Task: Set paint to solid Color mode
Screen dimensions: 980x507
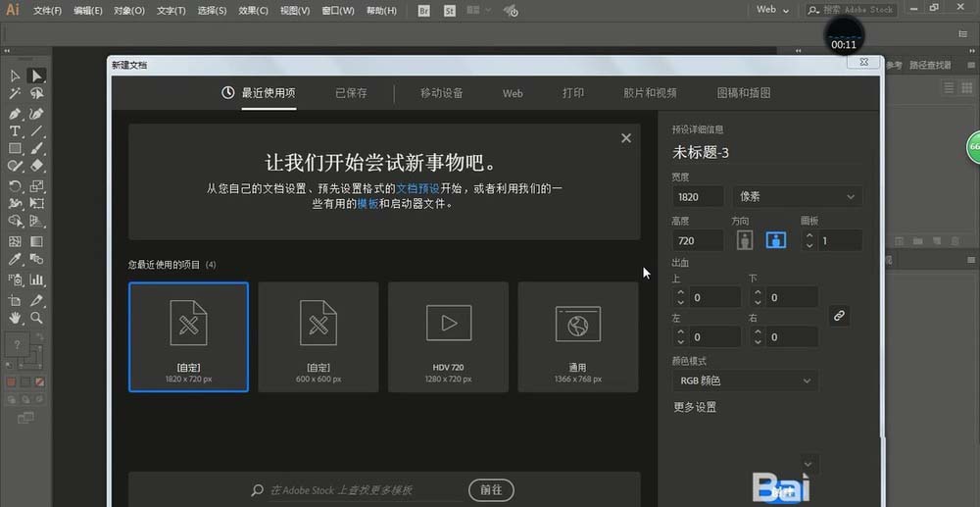Action: [x=11, y=382]
